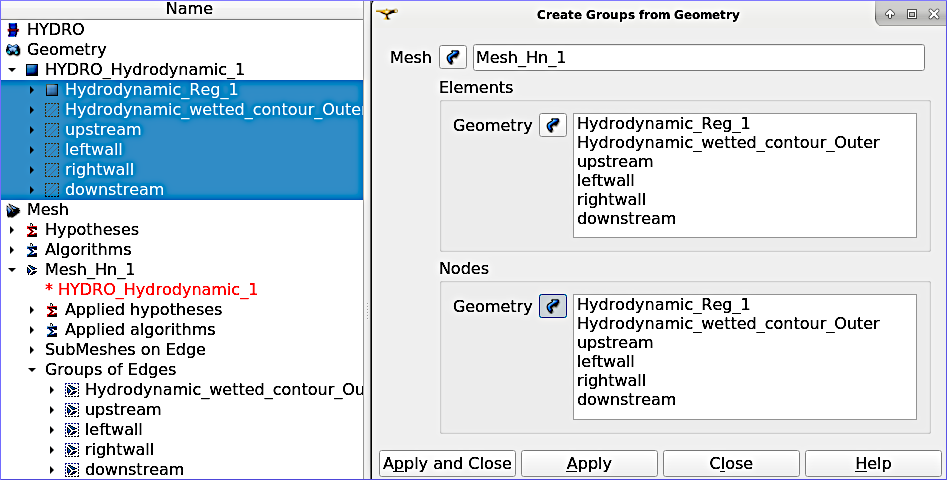947x480 pixels.
Task: Click the HYDRO_Hydrodynamic_1 solid shape icon
Action: [33, 70]
